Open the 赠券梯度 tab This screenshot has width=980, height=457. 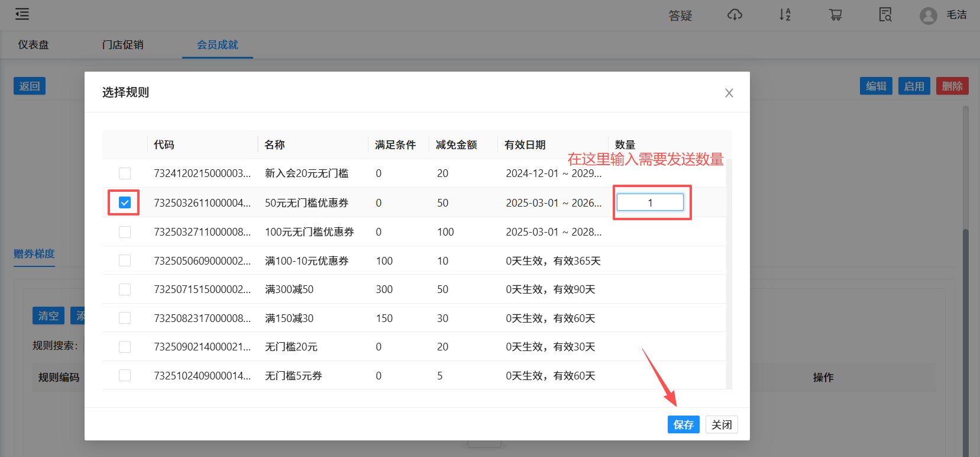coord(34,254)
